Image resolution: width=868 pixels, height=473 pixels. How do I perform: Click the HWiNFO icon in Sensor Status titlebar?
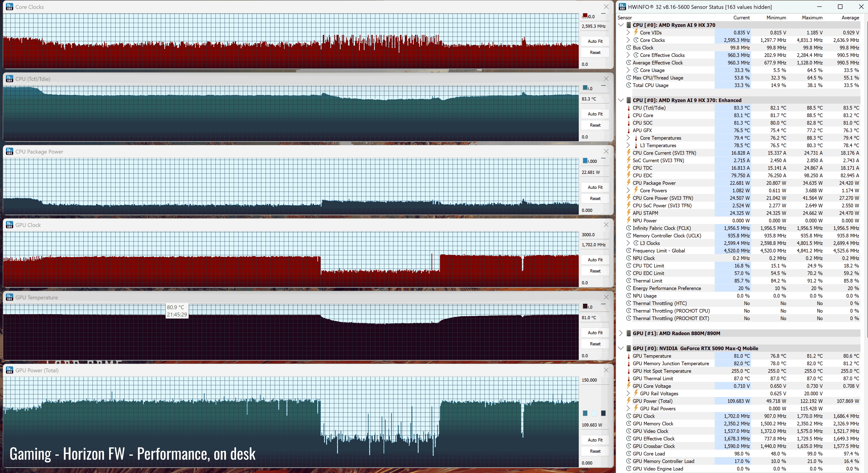coord(622,7)
